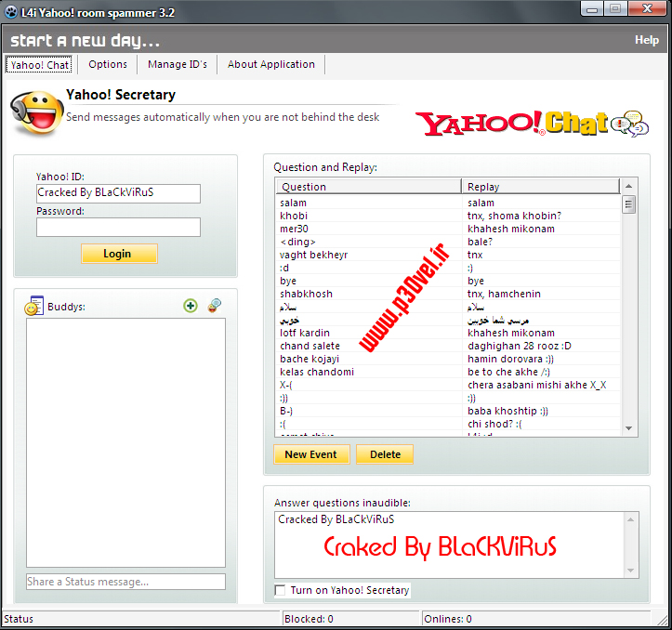Image resolution: width=672 pixels, height=630 pixels.
Task: Click the reply 'chi shod? :('
Action: [x=494, y=424]
